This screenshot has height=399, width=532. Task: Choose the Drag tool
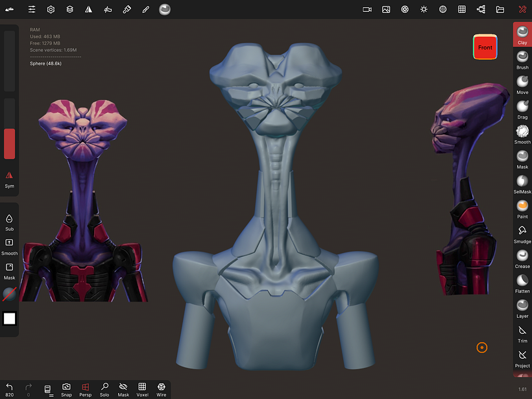[522, 108]
